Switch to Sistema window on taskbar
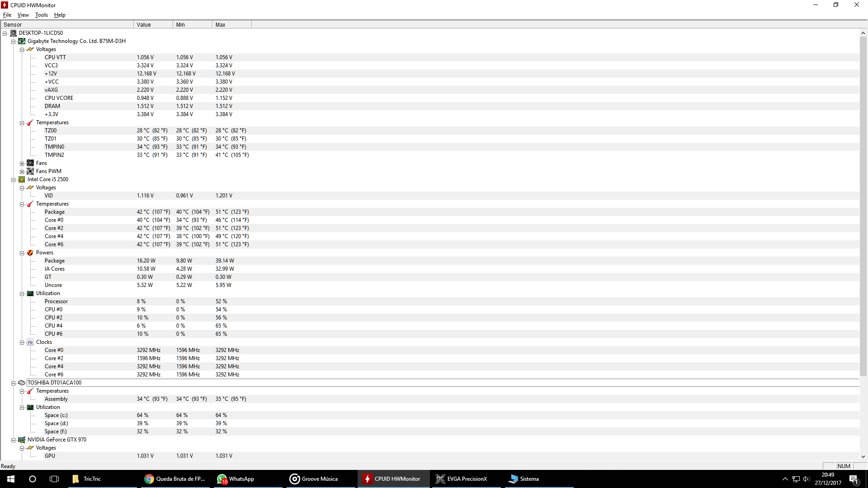 (538, 479)
